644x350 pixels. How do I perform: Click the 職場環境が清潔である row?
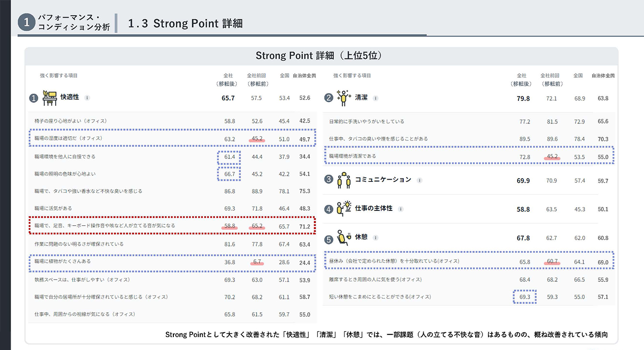pos(469,156)
